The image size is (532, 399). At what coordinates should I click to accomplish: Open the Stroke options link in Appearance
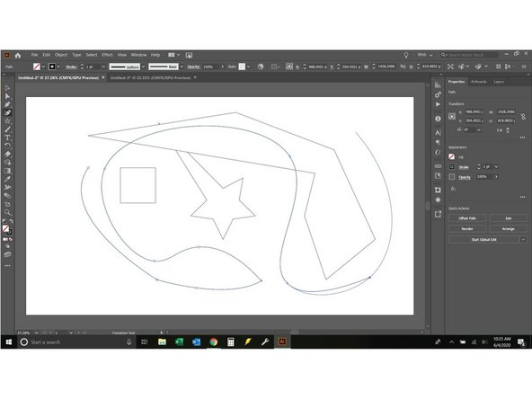(x=464, y=167)
